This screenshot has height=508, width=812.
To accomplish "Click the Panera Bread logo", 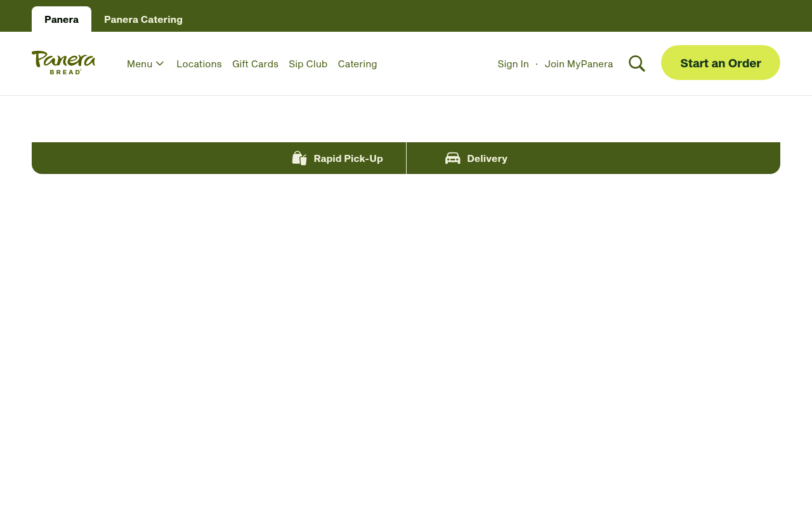I will (x=63, y=63).
